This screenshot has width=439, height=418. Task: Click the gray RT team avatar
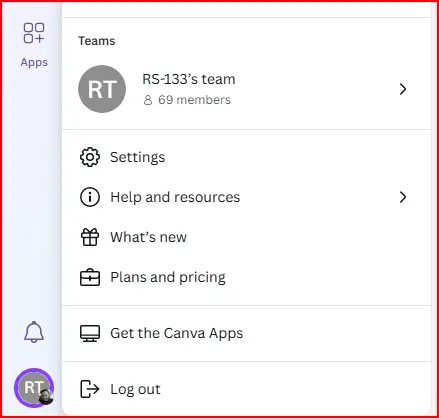(x=102, y=89)
